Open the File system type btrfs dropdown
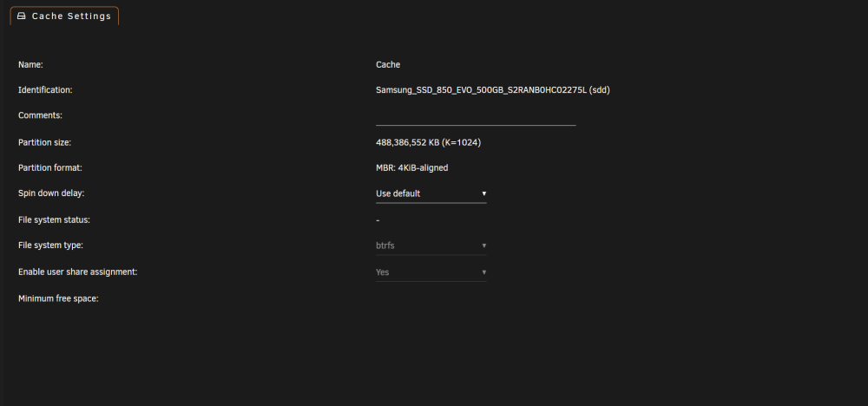 tap(431, 246)
